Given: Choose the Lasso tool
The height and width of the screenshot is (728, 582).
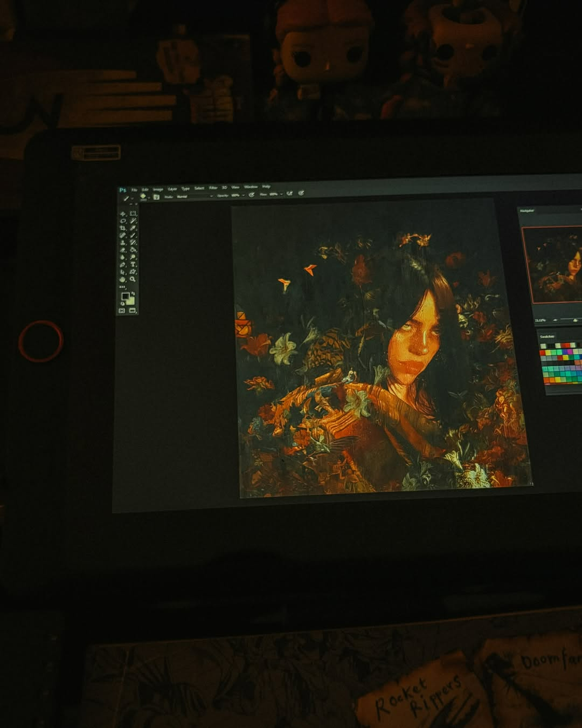Looking at the screenshot, I should (123, 221).
